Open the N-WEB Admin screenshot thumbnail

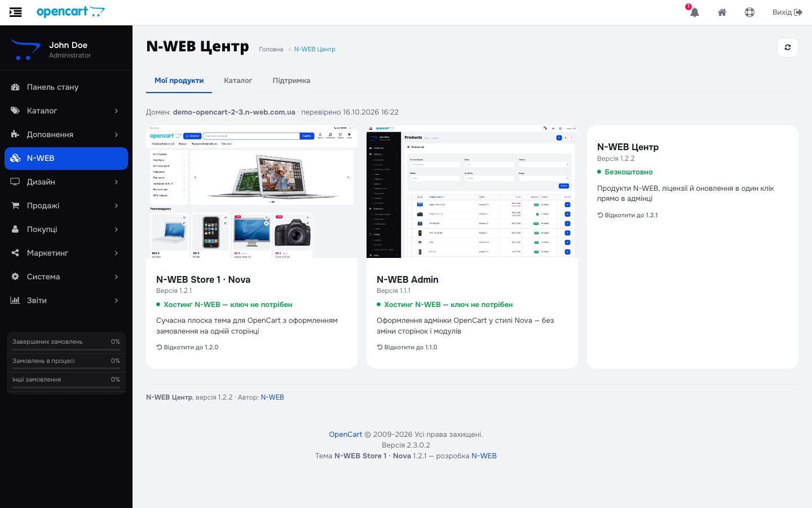[x=472, y=192]
